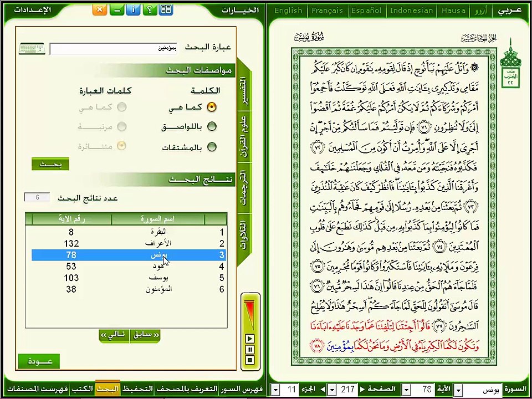Switch language to Español
Screen dimensions: 532x399
366,11
